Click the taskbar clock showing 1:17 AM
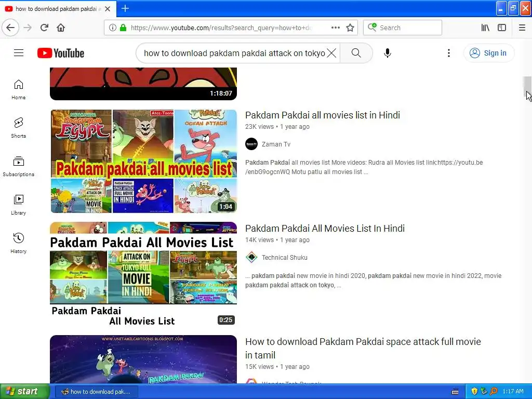The width and height of the screenshot is (532, 399). click(x=513, y=391)
